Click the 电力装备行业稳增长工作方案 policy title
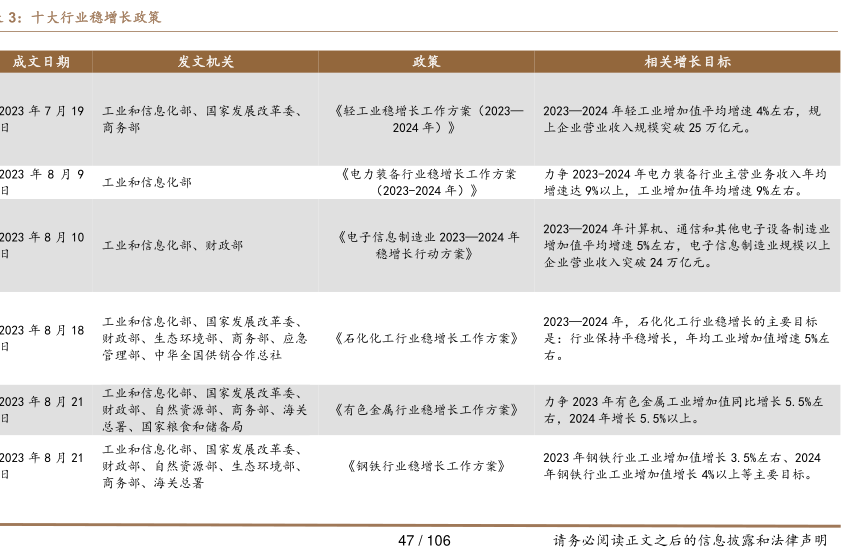Viewport: 852px width, 548px height. (426, 181)
